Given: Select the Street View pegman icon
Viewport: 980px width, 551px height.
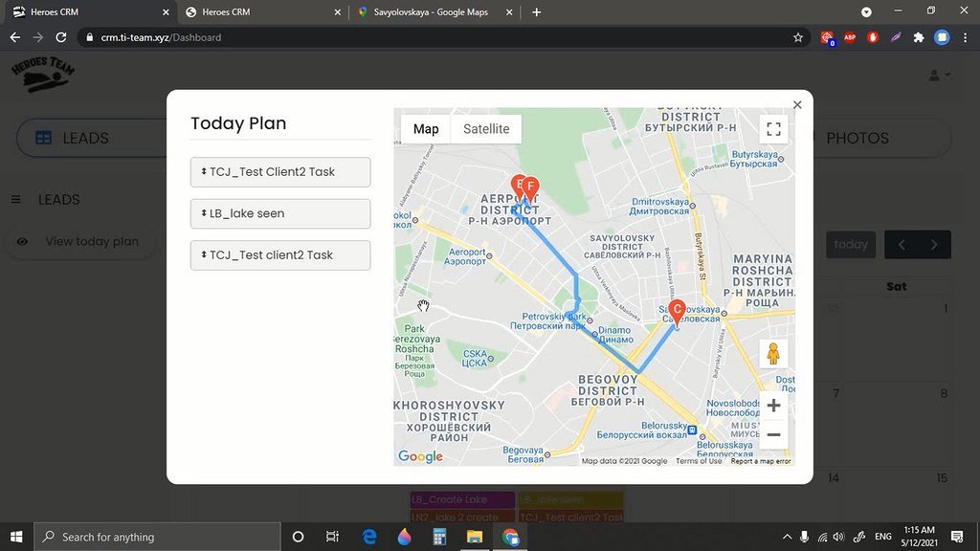Looking at the screenshot, I should point(773,353).
